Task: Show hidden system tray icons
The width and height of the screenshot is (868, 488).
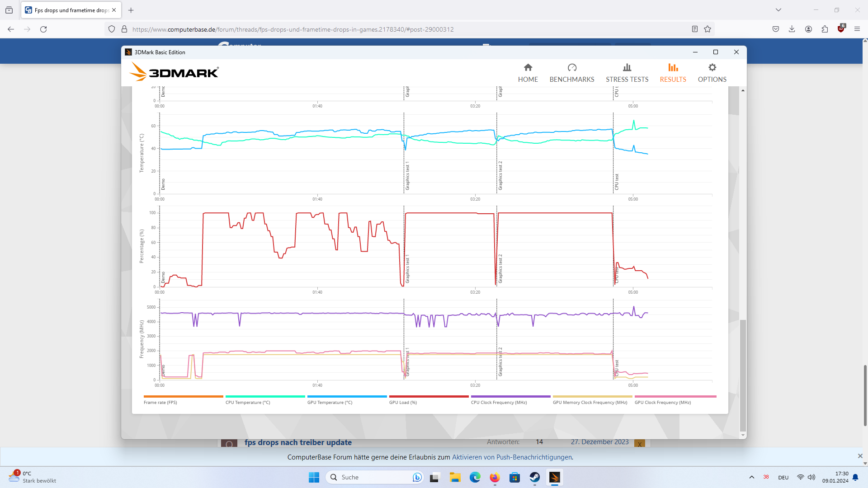Action: coord(751,477)
